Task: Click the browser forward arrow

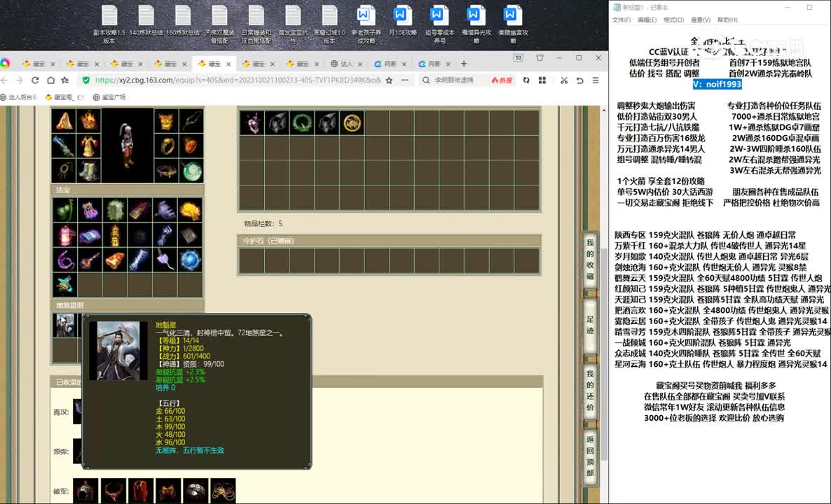Action: coord(20,80)
